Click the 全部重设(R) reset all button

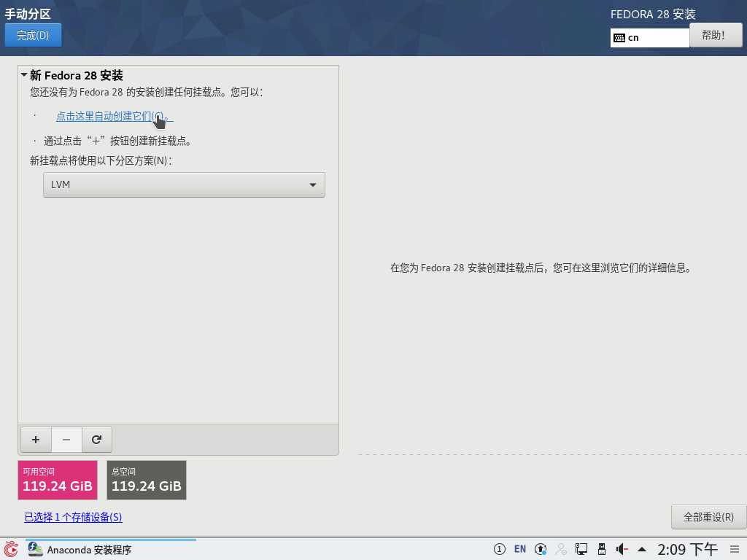click(x=708, y=517)
